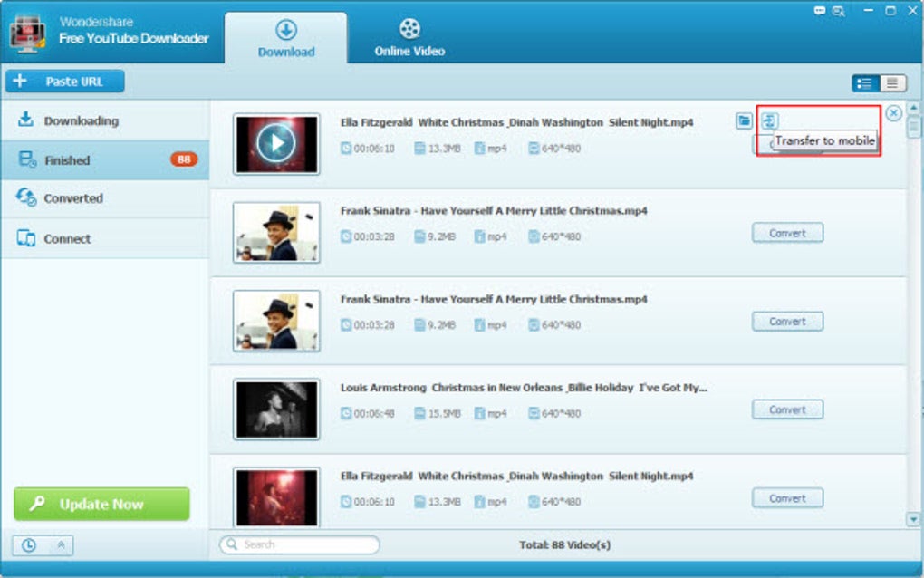924x578 pixels.
Task: Click the scrollbar up arrow
Action: coord(913,107)
